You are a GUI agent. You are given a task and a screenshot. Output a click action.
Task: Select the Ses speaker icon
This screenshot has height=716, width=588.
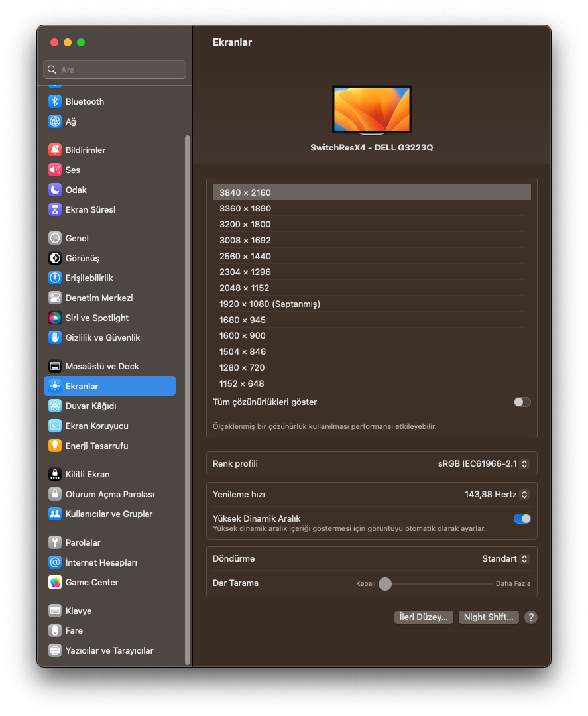coord(55,170)
